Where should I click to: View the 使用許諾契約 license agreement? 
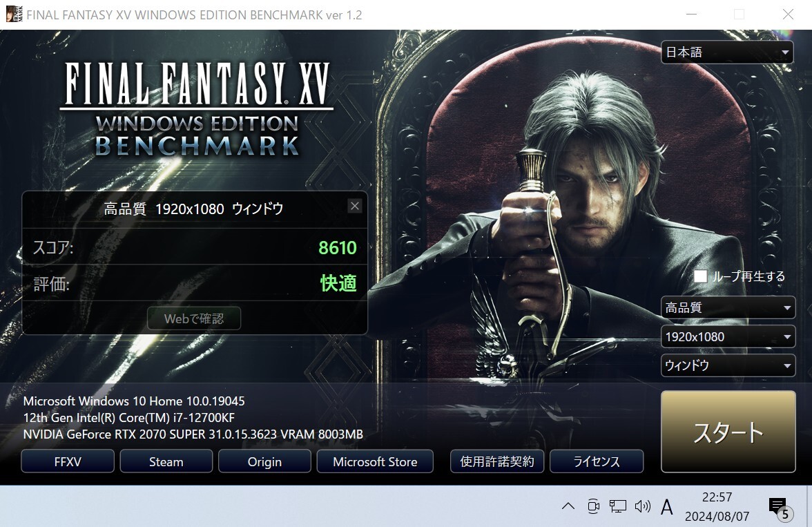coord(497,461)
